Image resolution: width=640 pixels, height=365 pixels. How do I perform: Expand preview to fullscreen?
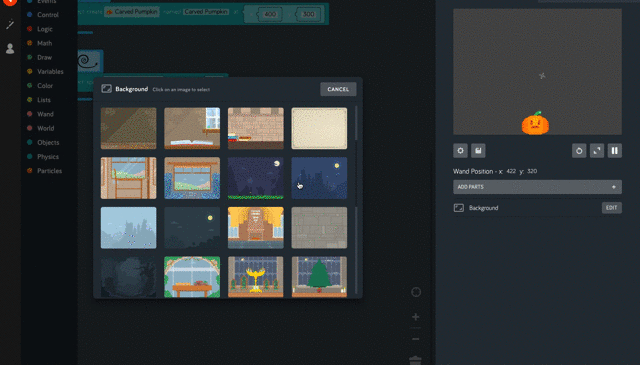[x=597, y=151]
